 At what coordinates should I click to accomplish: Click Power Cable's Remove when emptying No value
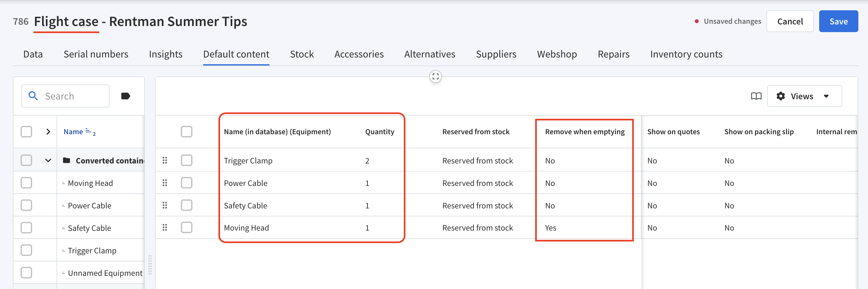click(x=550, y=183)
